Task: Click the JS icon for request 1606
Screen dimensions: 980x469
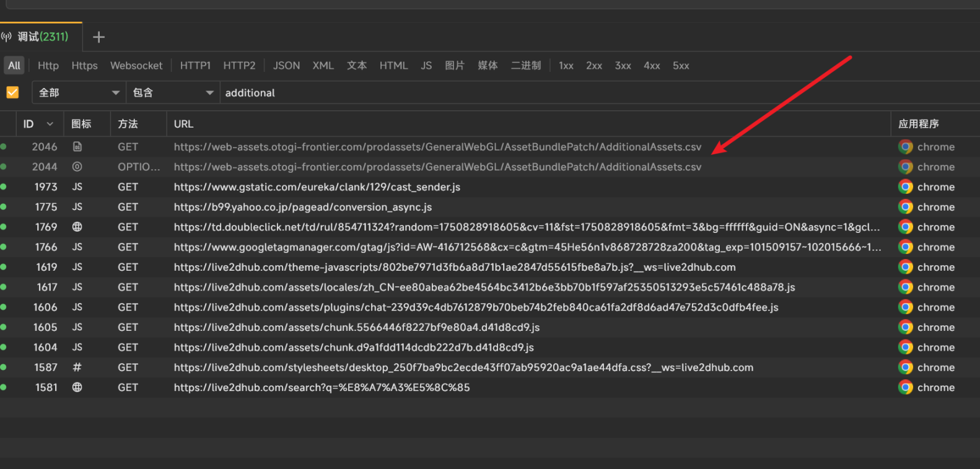Action: (x=77, y=307)
